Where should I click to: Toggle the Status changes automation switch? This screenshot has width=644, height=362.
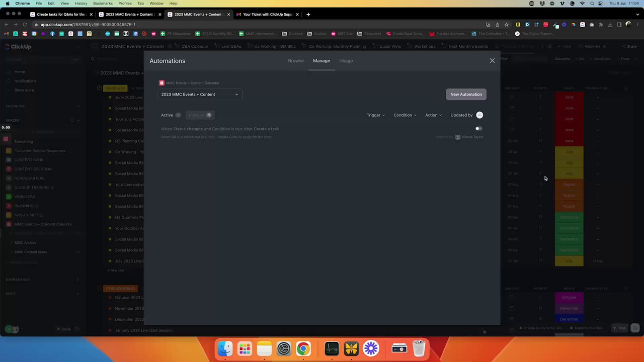click(x=478, y=129)
